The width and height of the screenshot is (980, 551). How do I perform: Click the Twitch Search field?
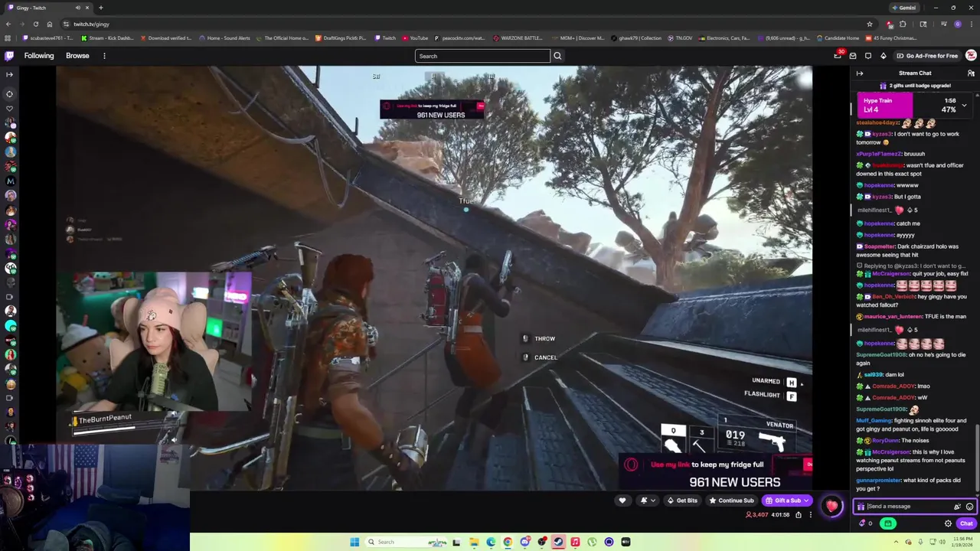482,56
